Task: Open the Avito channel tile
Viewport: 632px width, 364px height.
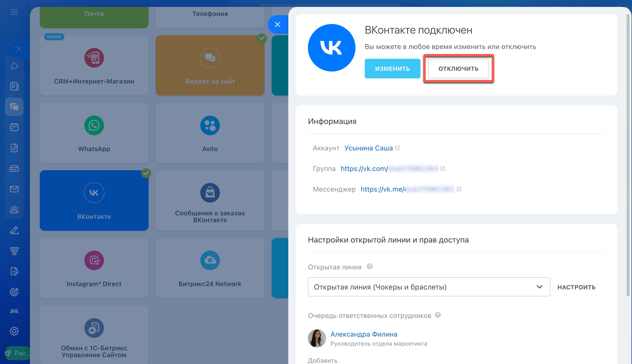Action: tap(210, 133)
